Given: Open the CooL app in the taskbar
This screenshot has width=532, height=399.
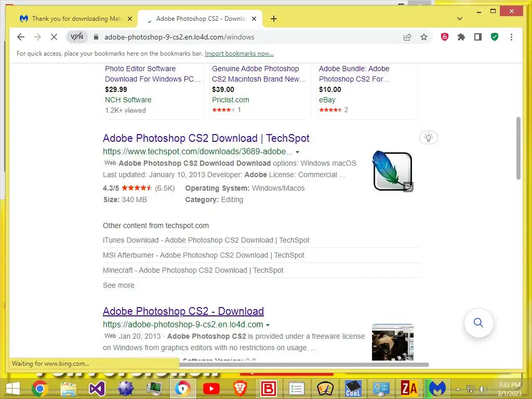Looking at the screenshot, I should [353, 389].
